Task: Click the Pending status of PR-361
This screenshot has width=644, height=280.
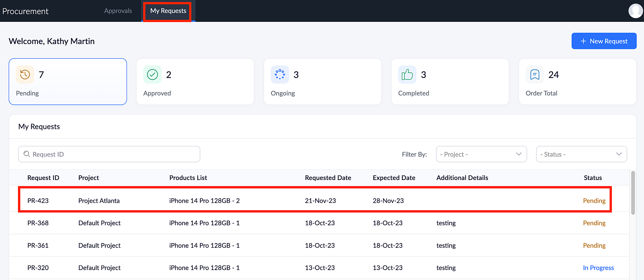Action: (594, 245)
